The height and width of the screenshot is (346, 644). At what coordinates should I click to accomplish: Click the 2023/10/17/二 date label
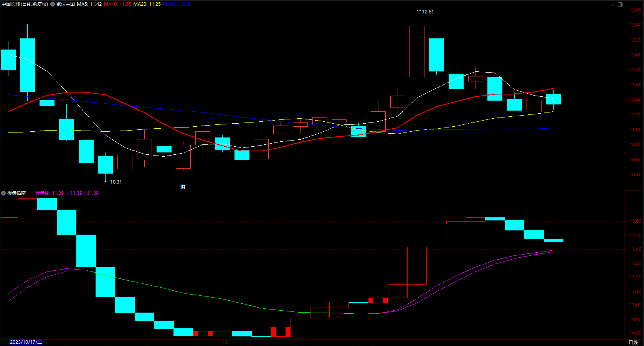click(x=26, y=342)
